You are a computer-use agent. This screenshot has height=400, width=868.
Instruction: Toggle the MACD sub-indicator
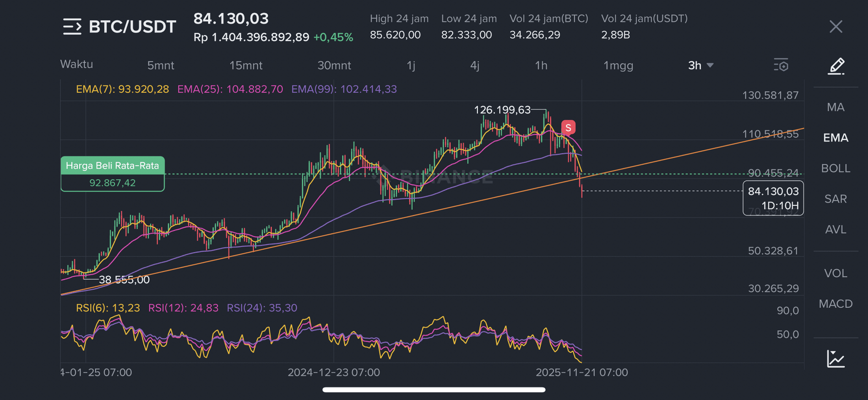[x=836, y=304]
